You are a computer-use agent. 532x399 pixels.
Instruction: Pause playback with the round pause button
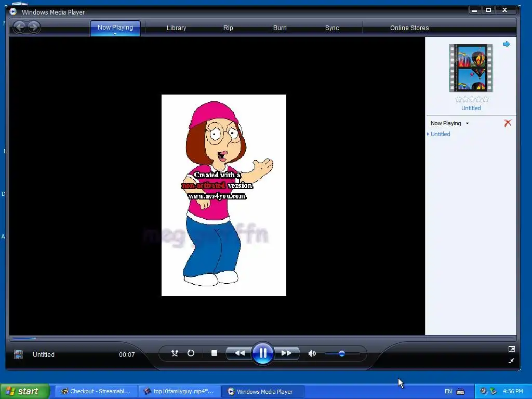click(262, 353)
